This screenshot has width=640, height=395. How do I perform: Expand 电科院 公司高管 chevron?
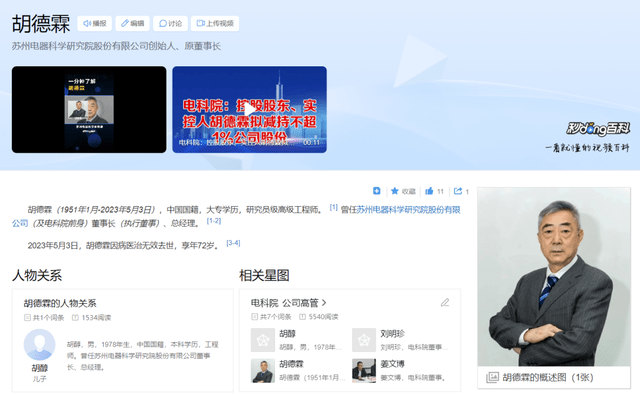point(324,303)
